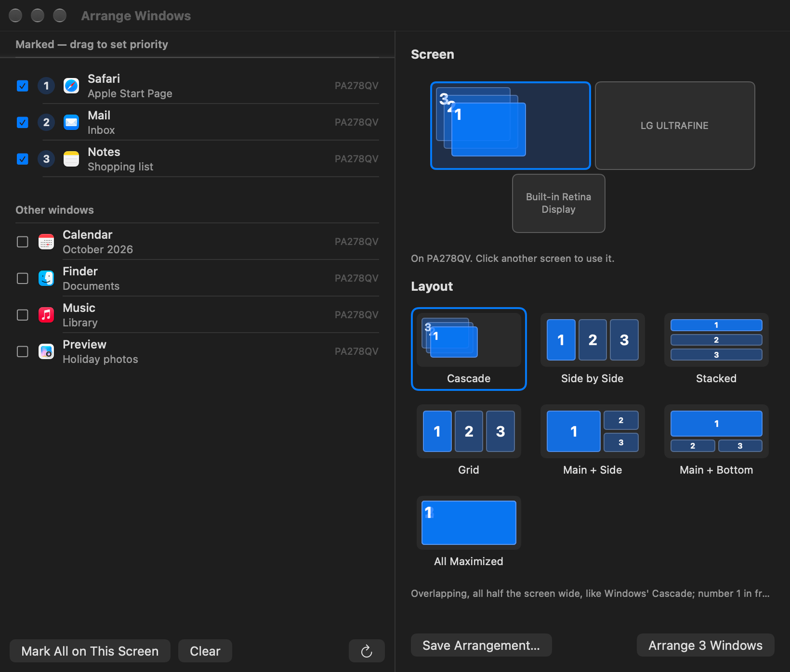Select the Side by Side layout
The height and width of the screenshot is (672, 790).
[592, 349]
